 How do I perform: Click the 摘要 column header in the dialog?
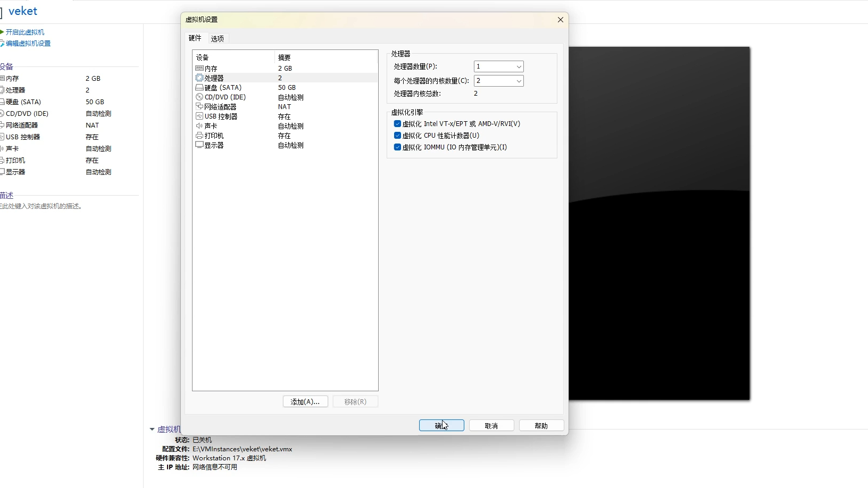coord(325,57)
